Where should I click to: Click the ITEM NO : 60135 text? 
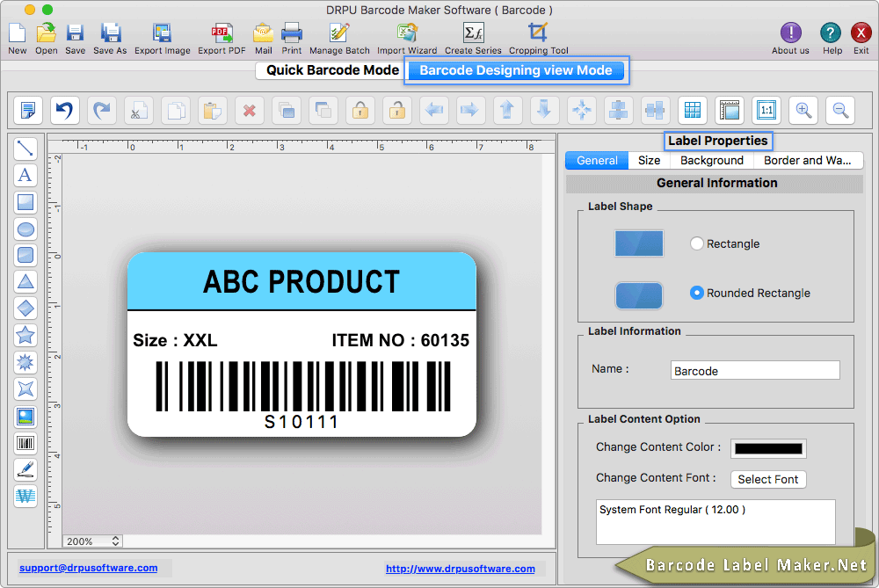(400, 340)
